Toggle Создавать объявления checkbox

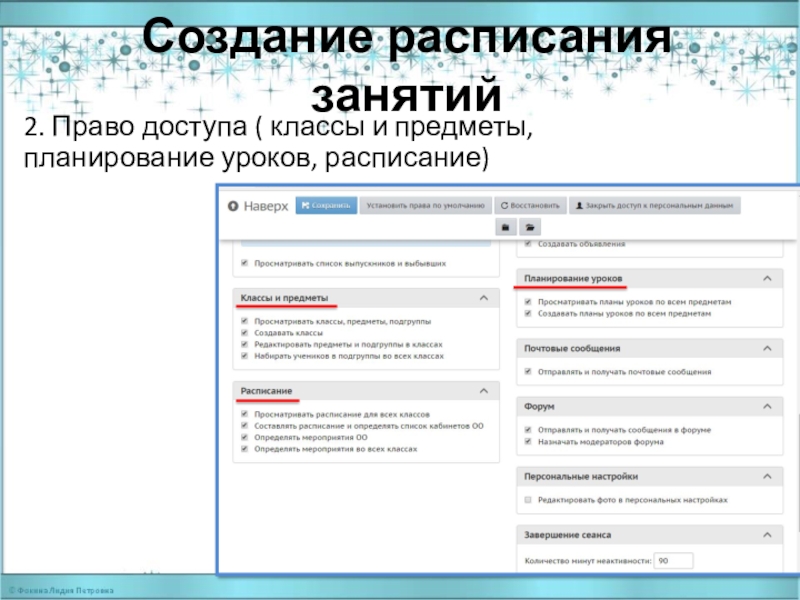(x=528, y=244)
